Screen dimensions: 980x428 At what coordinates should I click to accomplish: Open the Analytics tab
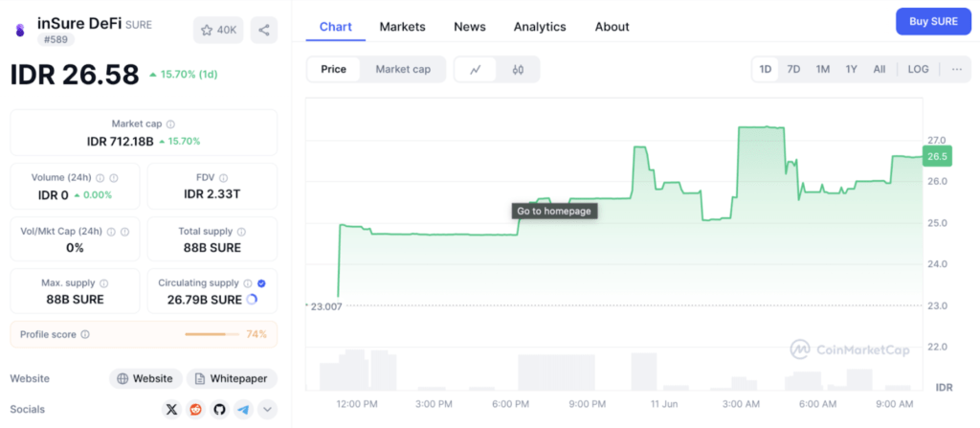[539, 27]
